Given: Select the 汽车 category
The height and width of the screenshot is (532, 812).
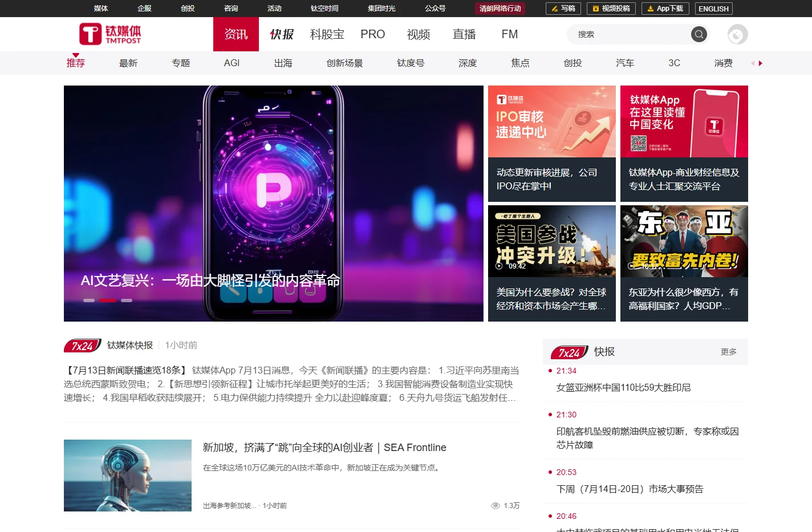Looking at the screenshot, I should pyautogui.click(x=625, y=63).
